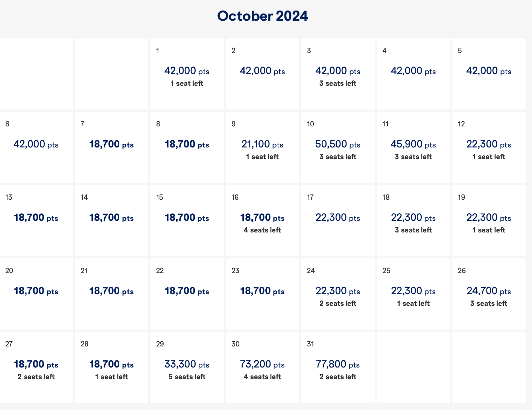Select October 1 fare of 42,000 pts
The height and width of the screenshot is (410, 532).
click(x=187, y=74)
